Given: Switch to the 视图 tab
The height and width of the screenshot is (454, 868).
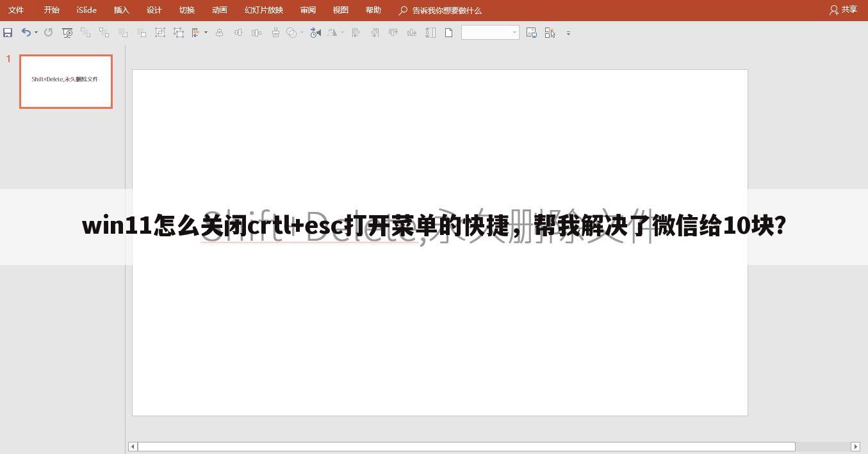Looking at the screenshot, I should 340,10.
